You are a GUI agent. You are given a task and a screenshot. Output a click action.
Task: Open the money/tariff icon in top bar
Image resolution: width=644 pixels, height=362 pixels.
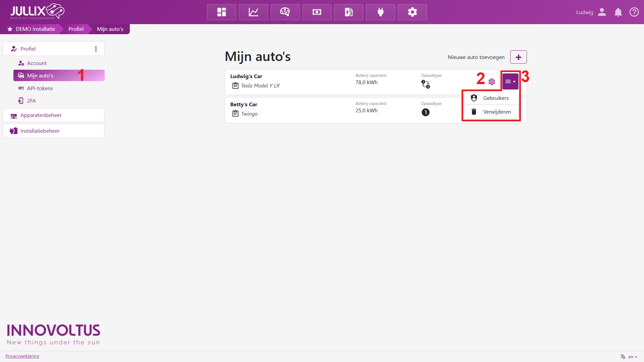click(317, 12)
